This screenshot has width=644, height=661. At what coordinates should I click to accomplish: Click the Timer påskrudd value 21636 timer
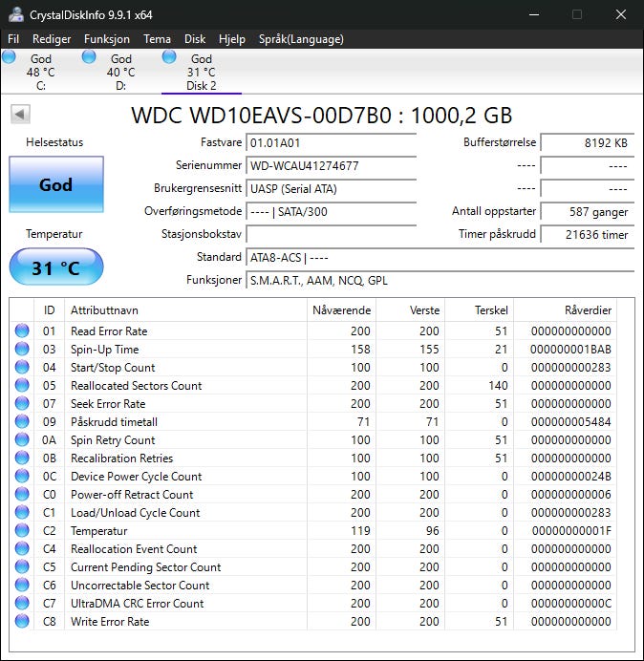pos(588,234)
